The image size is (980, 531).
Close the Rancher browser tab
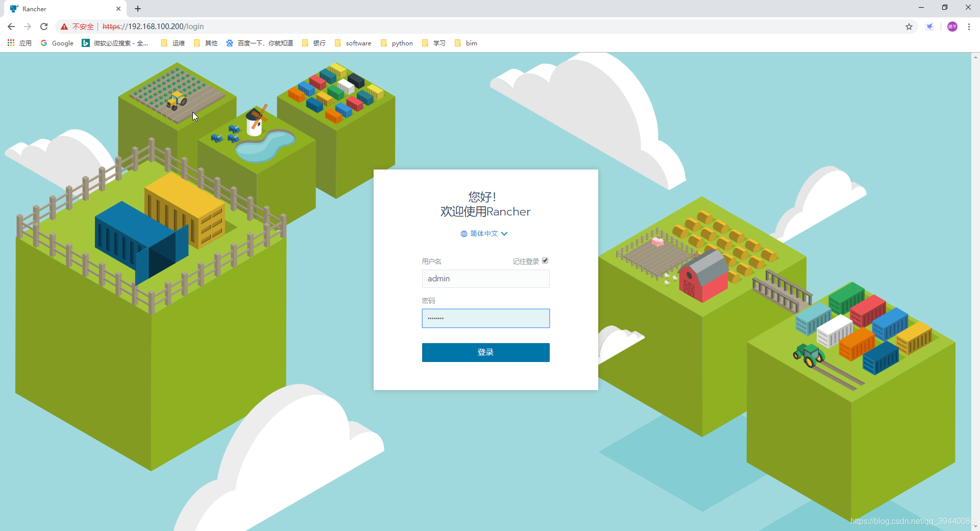coord(118,9)
